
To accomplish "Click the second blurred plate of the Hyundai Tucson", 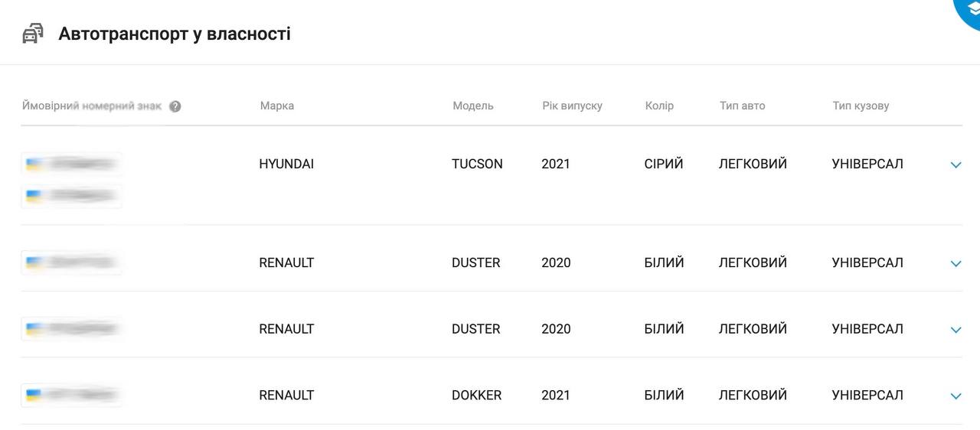I will tap(71, 196).
